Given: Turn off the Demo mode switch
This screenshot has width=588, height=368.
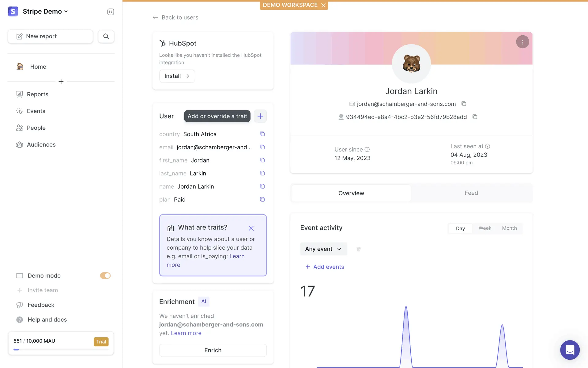Looking at the screenshot, I should tap(105, 275).
